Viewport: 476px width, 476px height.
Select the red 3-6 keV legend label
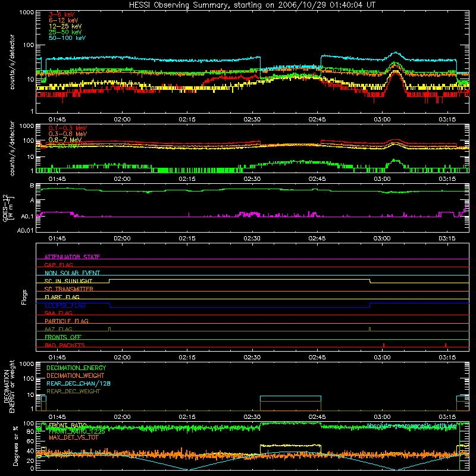[61, 14]
